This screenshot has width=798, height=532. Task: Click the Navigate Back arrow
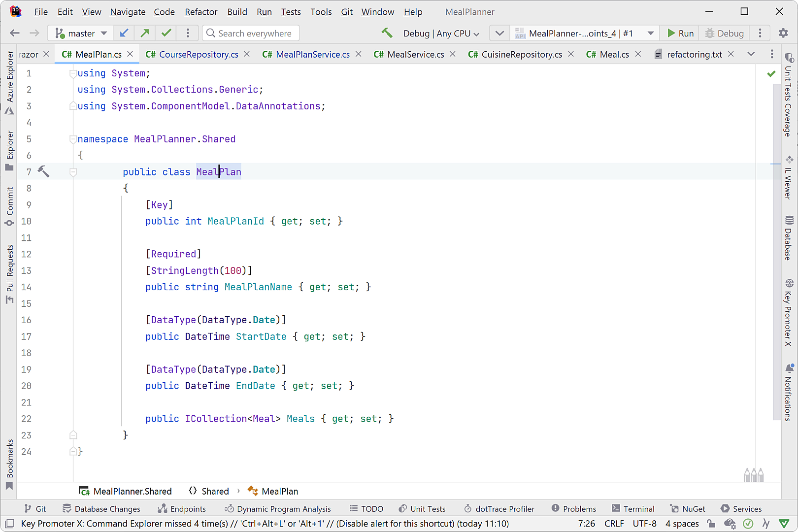point(15,33)
